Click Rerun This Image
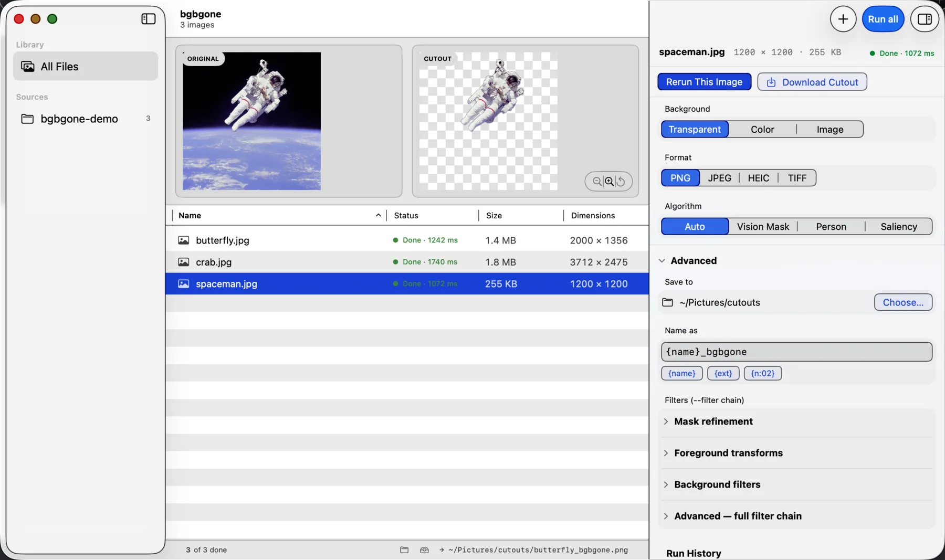This screenshot has width=945, height=560. 704,82
